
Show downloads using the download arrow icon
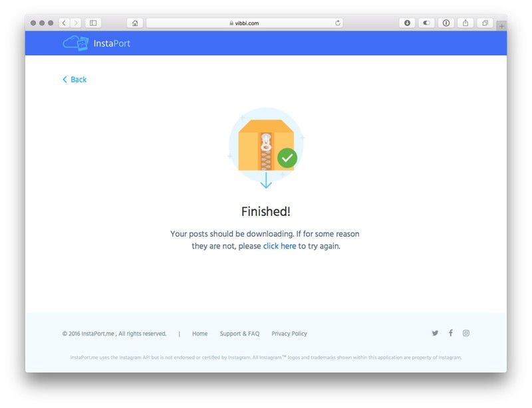(x=407, y=23)
